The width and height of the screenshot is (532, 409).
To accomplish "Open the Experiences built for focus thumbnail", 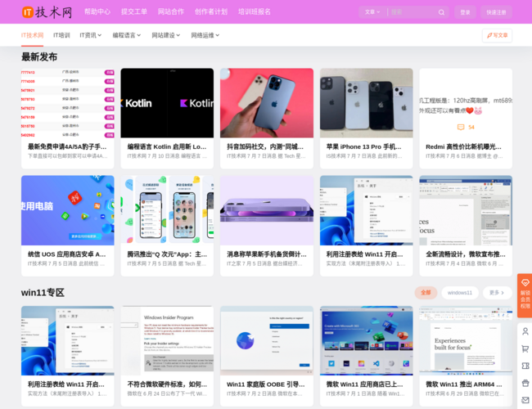I will 466,341.
